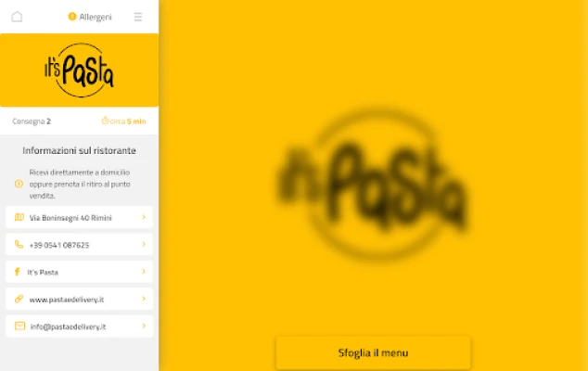Click the link icon beside website
The height and width of the screenshot is (371, 588).
pyautogui.click(x=19, y=299)
